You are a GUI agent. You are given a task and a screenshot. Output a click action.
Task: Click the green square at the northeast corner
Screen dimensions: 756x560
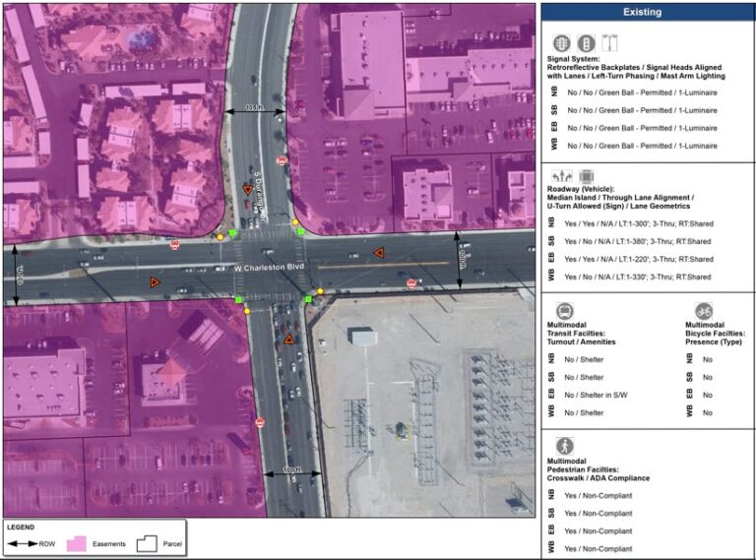[x=301, y=232]
